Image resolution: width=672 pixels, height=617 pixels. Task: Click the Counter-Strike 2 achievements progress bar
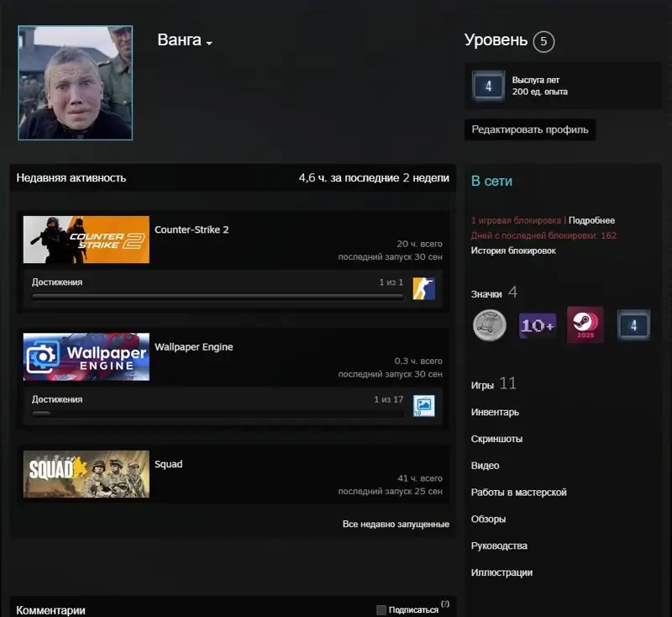pyautogui.click(x=218, y=296)
